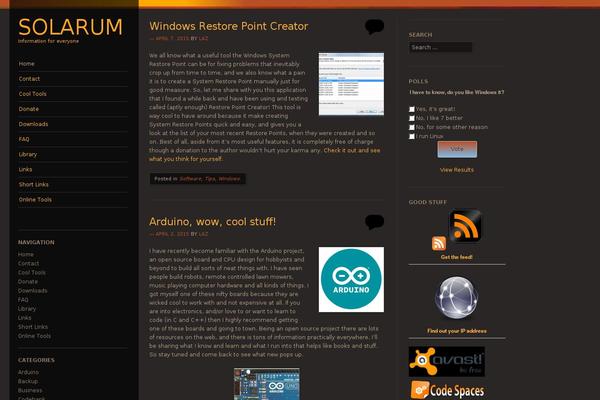This screenshot has width=600, height=400.
Task: Focus the Search input field
Action: coord(440,47)
